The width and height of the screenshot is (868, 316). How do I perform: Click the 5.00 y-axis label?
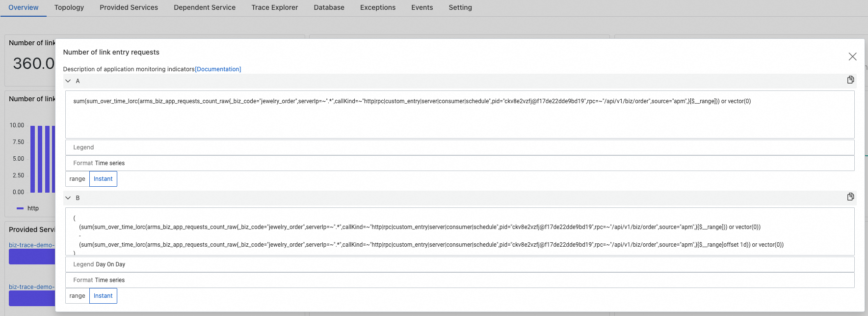[18, 159]
